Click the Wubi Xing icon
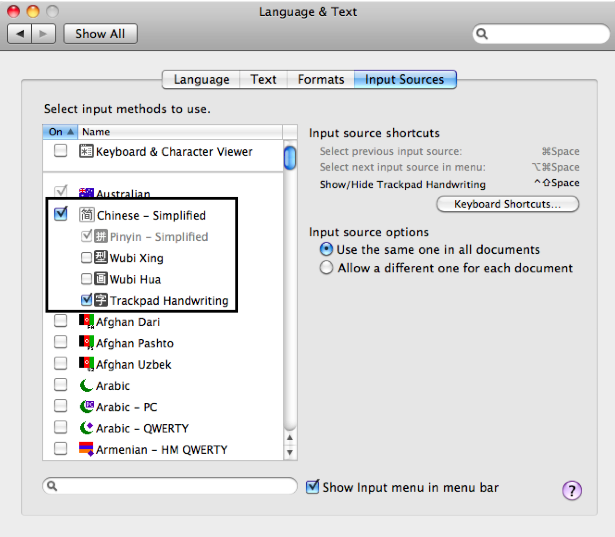 click(101, 257)
